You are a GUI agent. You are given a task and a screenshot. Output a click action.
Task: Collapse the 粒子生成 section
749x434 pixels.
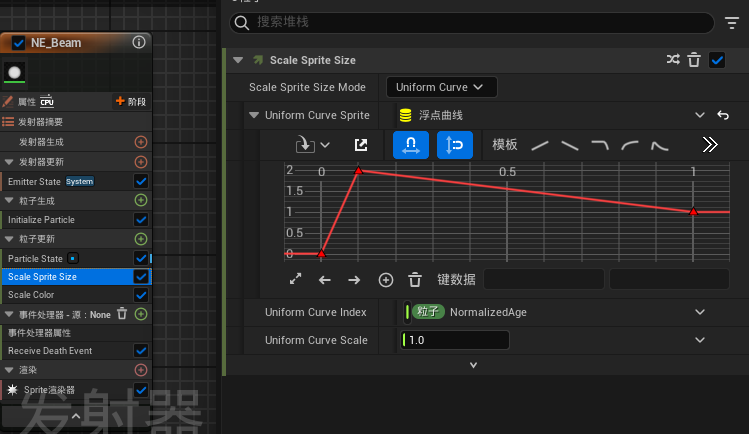pos(9,201)
